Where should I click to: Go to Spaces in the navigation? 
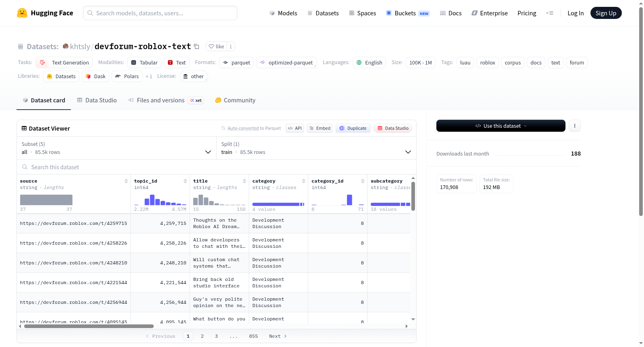click(x=363, y=13)
